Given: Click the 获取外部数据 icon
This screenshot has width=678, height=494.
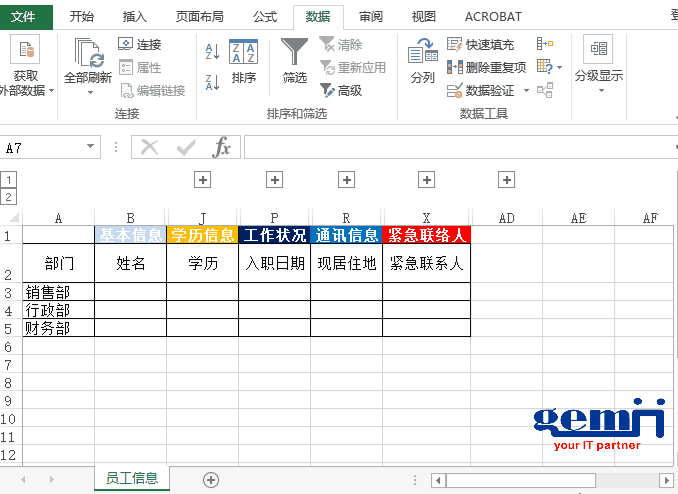Looking at the screenshot, I should click(x=25, y=50).
